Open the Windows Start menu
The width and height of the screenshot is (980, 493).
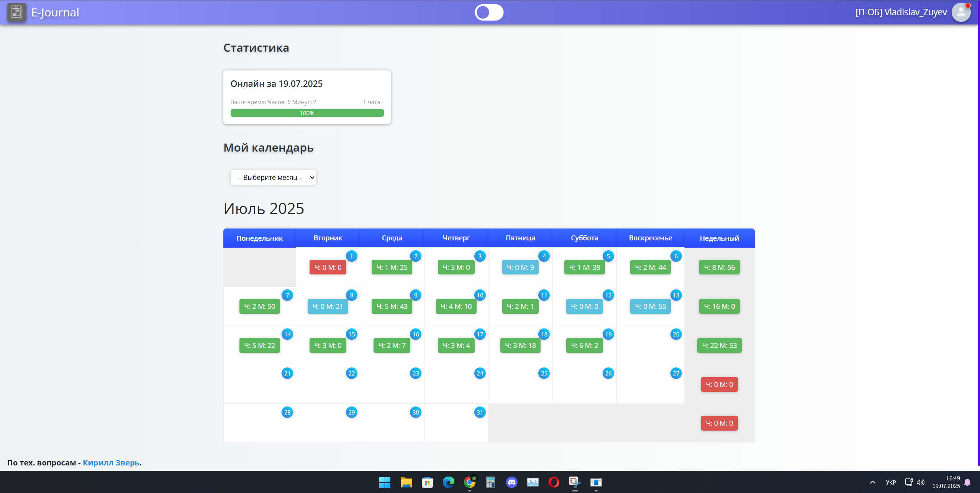click(x=385, y=482)
